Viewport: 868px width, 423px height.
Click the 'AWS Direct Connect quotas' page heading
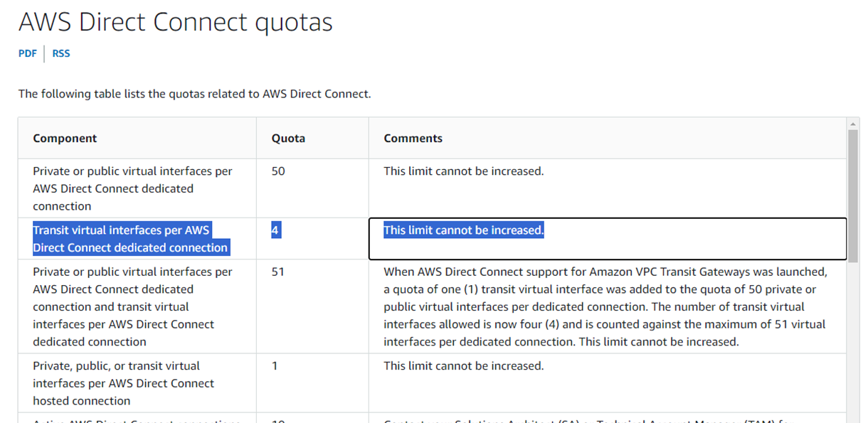176,22
